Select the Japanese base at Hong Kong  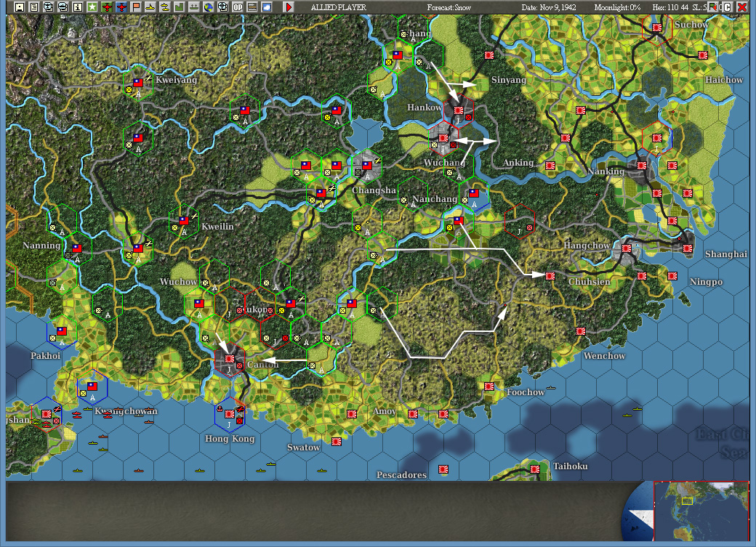pos(230,413)
